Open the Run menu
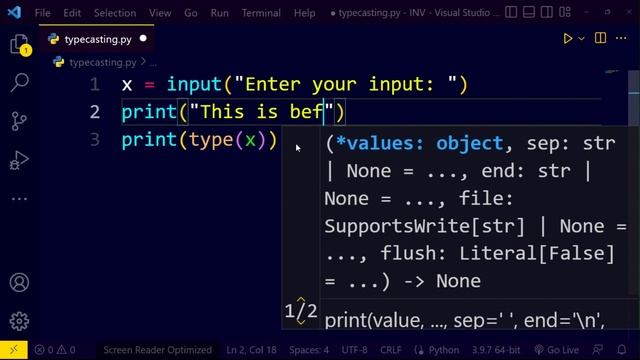Viewport: 640px width, 360px height. 220,13
